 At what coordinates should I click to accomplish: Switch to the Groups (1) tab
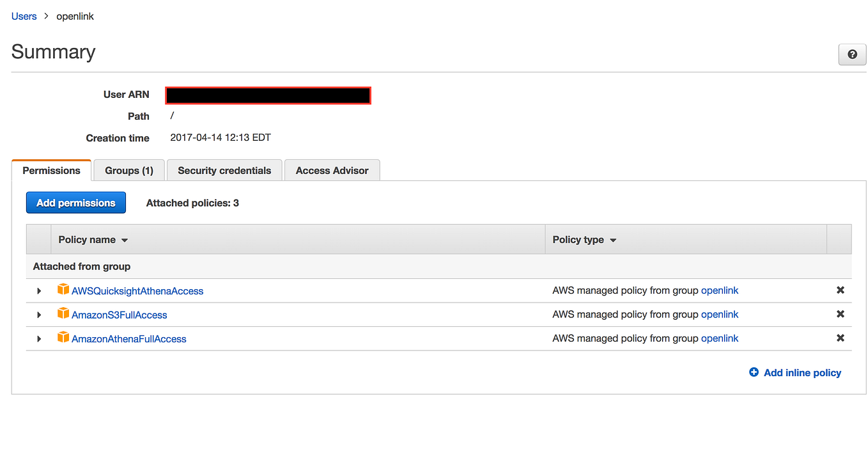tap(128, 170)
